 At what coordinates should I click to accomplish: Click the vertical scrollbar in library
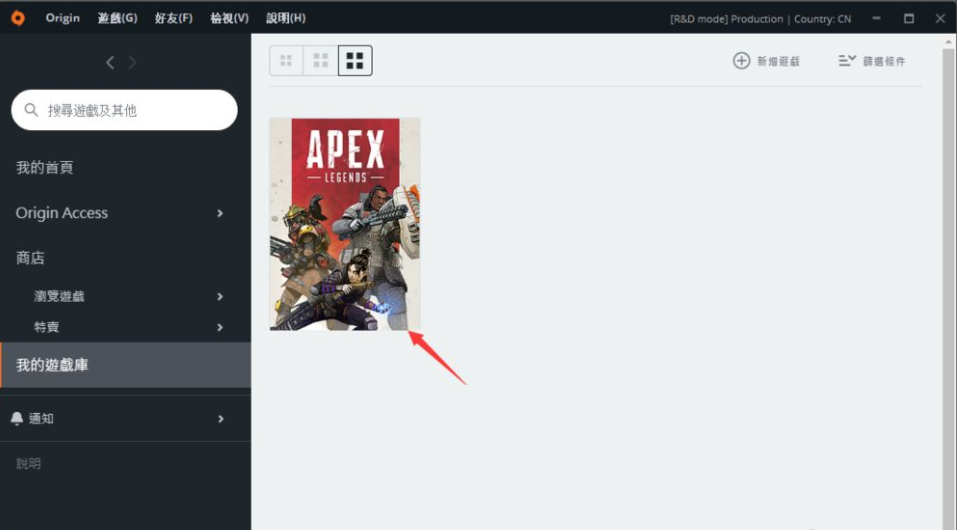(948, 290)
